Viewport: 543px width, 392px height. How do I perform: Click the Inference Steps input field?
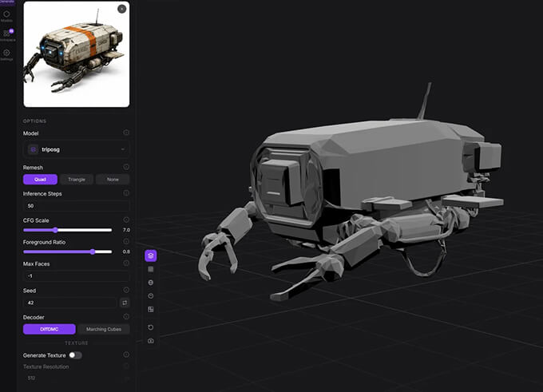coord(77,206)
